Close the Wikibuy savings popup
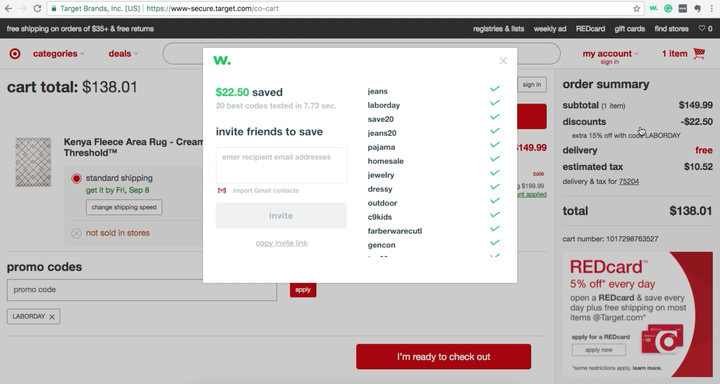Viewport: 720px width, 384px height. (503, 61)
